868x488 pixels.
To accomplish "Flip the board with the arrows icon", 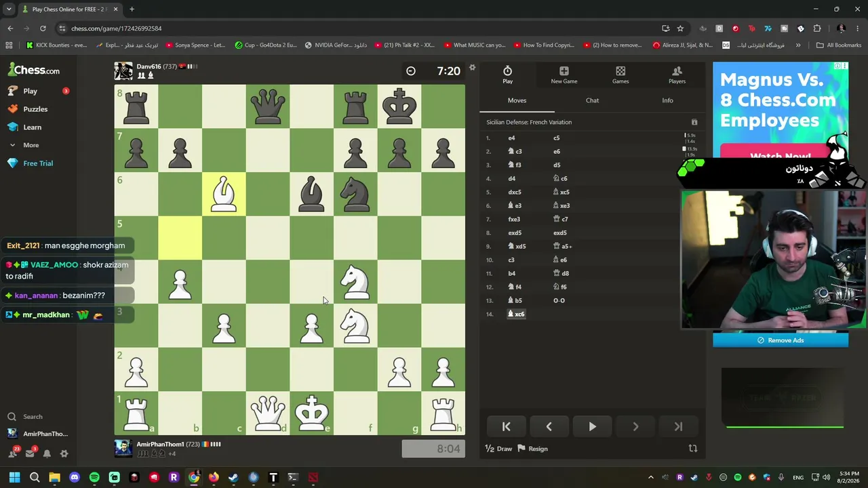I will coord(693,449).
